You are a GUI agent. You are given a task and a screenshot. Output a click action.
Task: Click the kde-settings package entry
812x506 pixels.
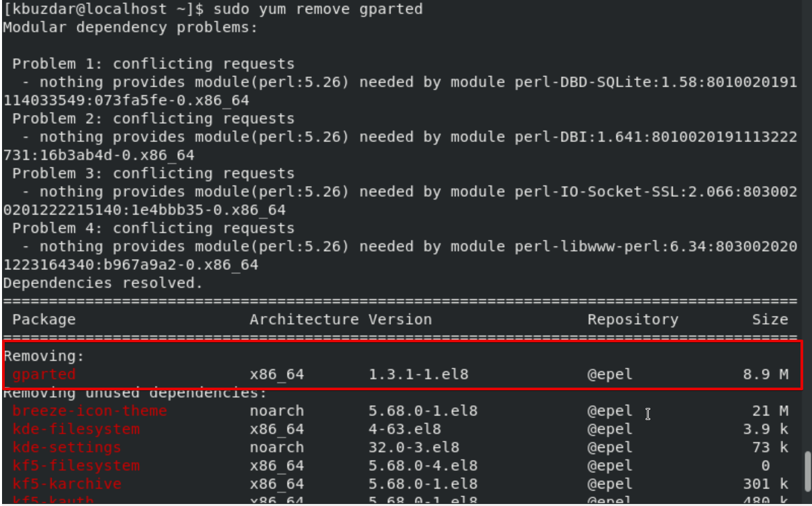[66, 447]
